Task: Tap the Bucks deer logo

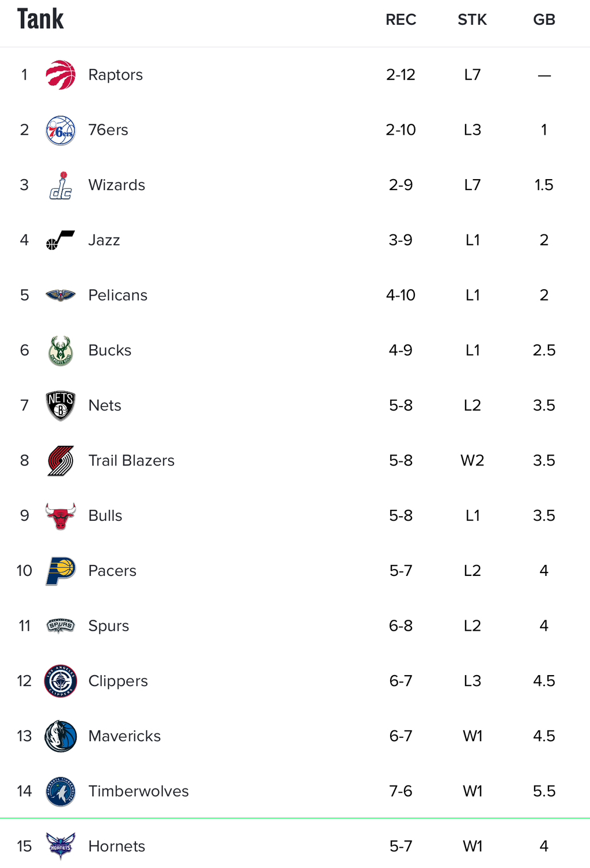Action: point(60,351)
